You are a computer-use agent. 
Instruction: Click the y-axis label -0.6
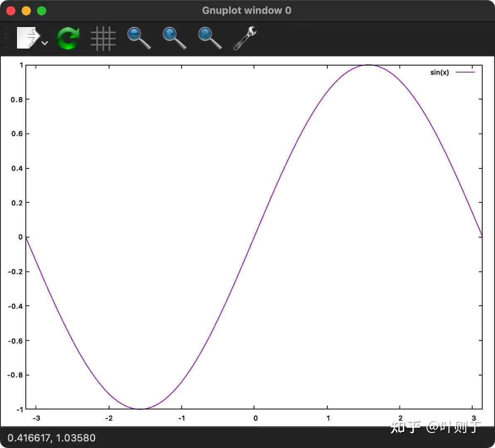pyautogui.click(x=15, y=341)
